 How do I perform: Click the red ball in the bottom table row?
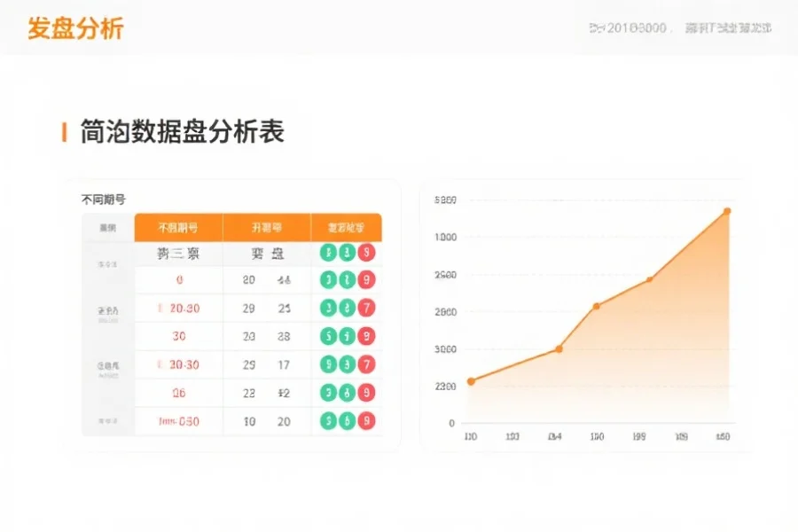pos(365,421)
